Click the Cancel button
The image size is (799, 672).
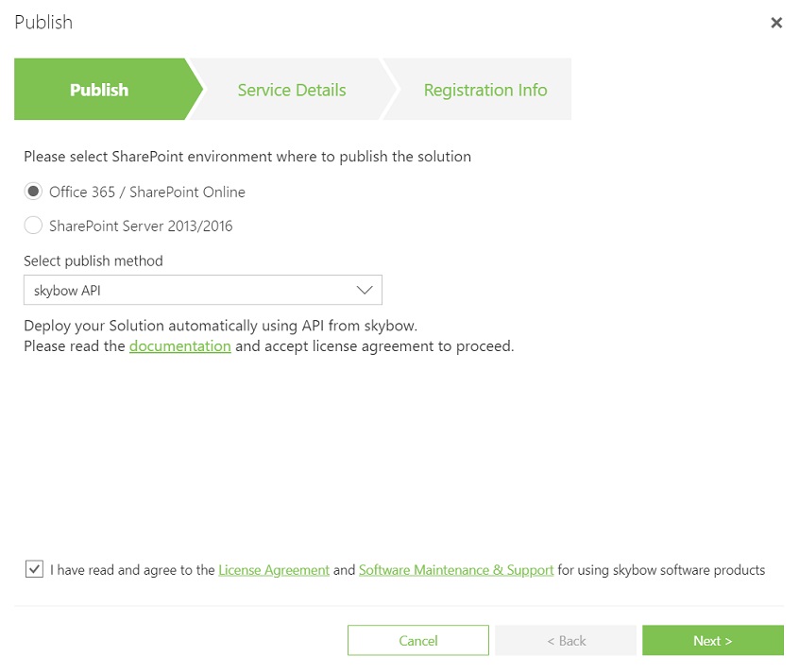(418, 640)
